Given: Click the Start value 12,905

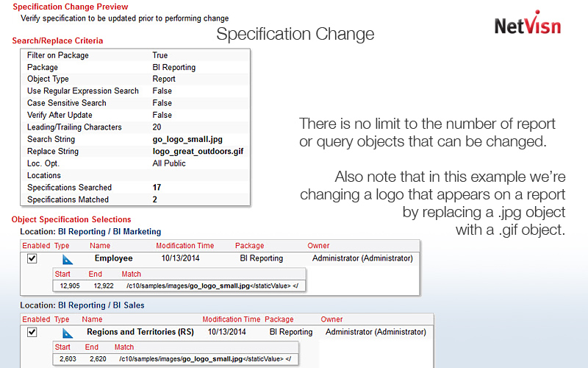Looking at the screenshot, I should tap(70, 286).
